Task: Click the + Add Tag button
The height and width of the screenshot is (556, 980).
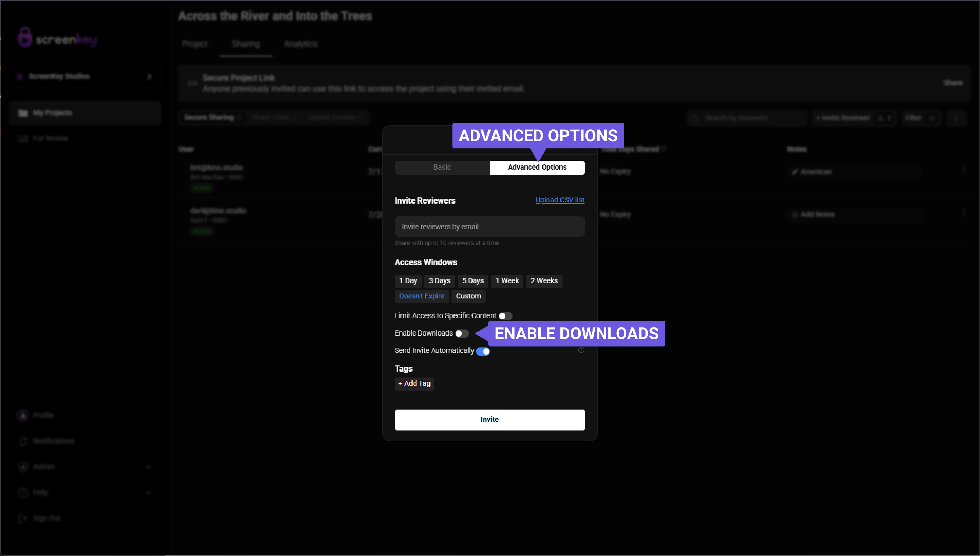Action: (x=415, y=383)
